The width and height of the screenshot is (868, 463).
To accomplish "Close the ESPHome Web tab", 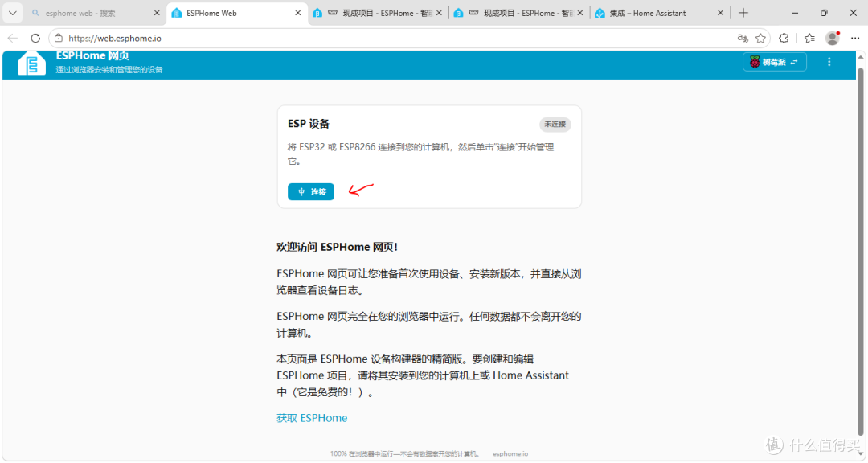I will pos(298,13).
